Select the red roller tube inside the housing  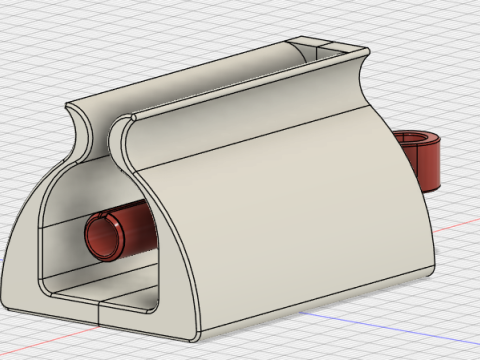[120, 231]
